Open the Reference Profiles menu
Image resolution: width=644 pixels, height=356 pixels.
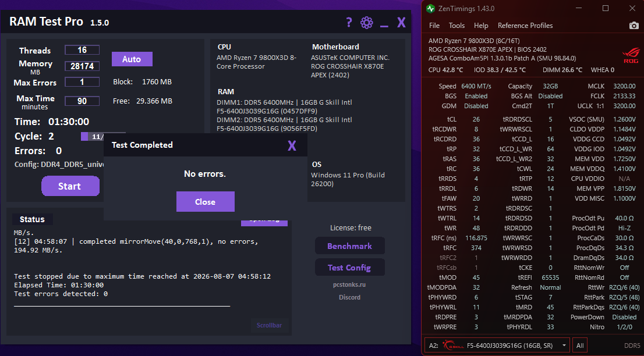coord(525,26)
